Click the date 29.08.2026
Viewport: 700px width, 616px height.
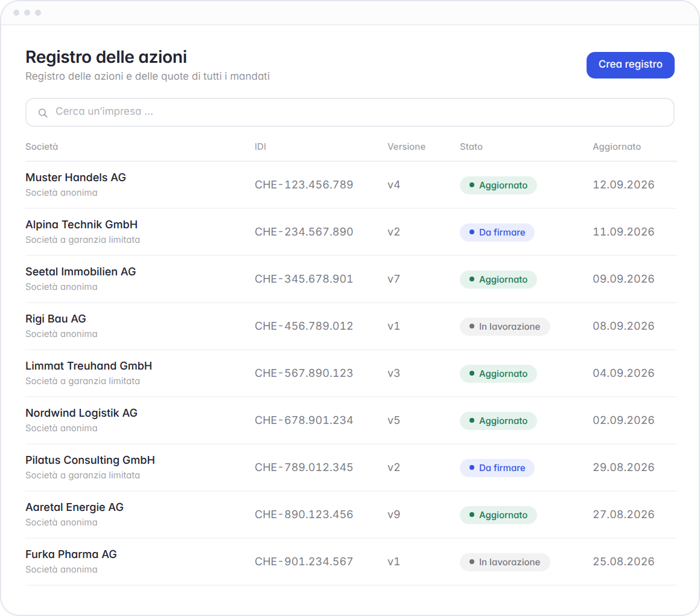(x=623, y=467)
